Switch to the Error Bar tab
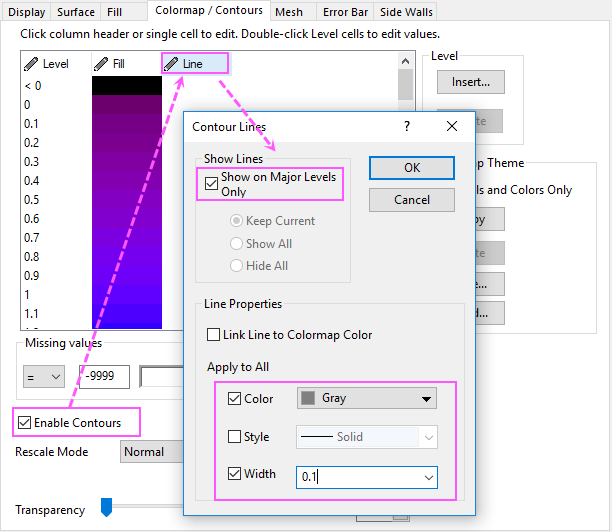This screenshot has width=612, height=532. 345,12
